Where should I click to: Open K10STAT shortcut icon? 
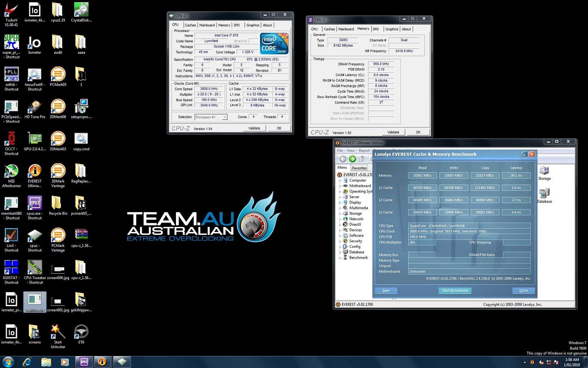pos(11,272)
